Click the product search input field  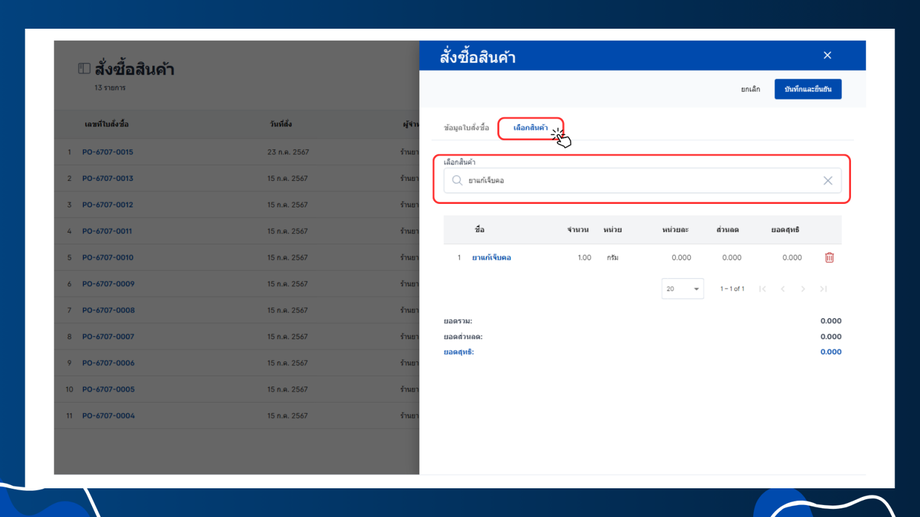(x=642, y=181)
